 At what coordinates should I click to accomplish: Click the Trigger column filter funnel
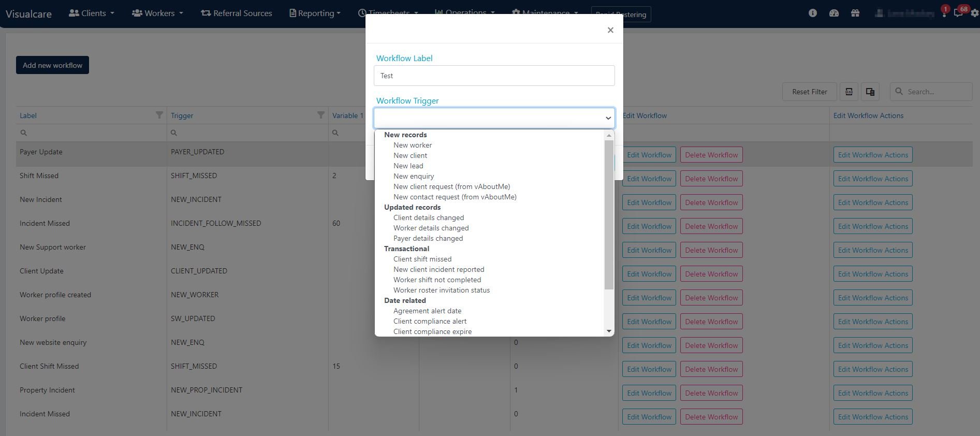tap(321, 115)
